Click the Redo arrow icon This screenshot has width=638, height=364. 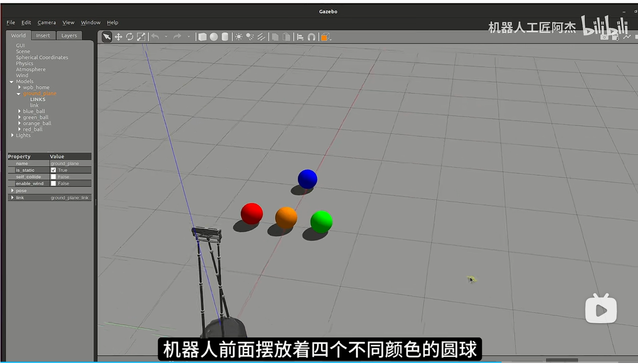pos(177,37)
